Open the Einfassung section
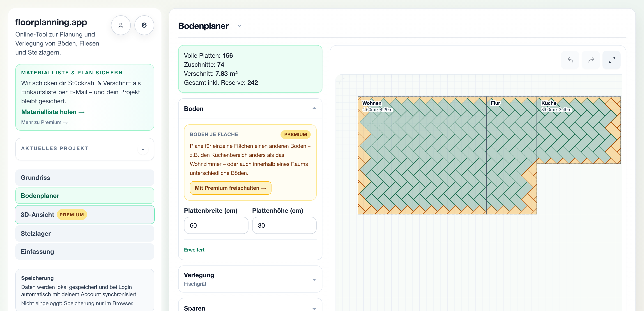 (85, 252)
